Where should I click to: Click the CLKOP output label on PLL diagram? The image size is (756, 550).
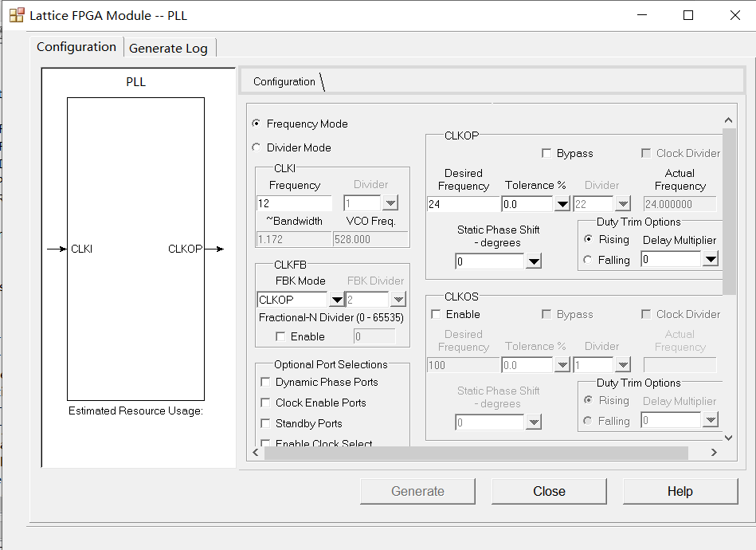coord(185,249)
